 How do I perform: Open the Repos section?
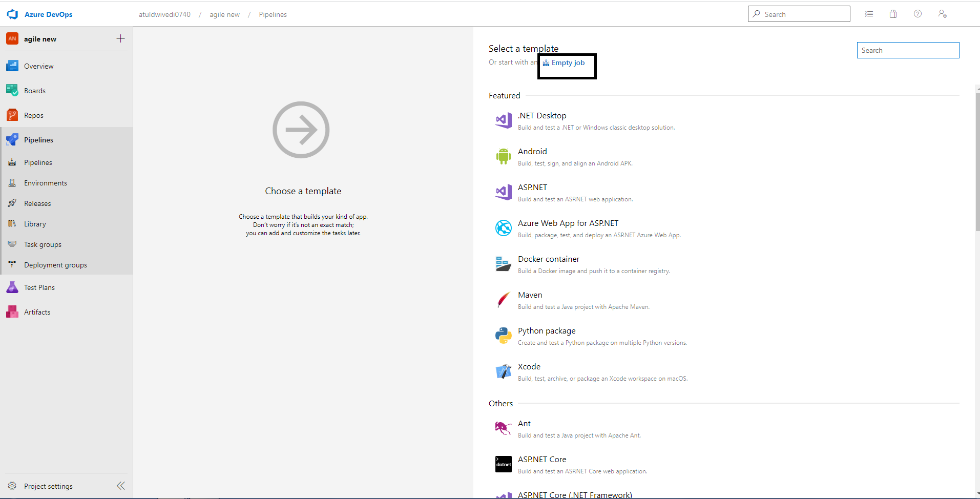[x=67, y=115]
